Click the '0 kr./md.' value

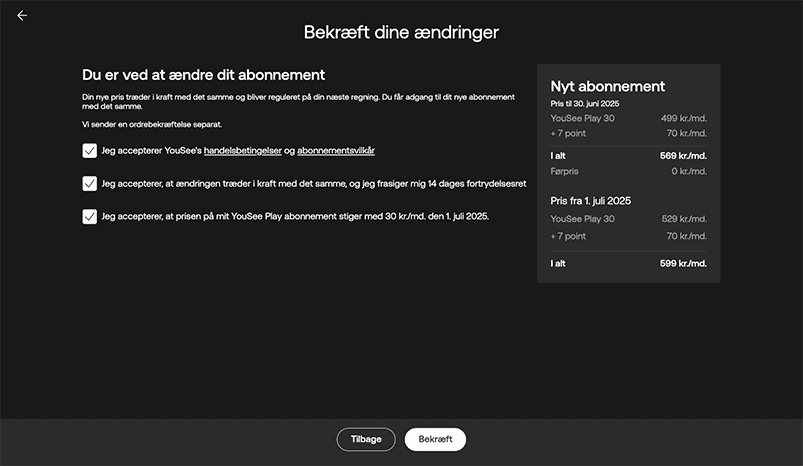coord(689,171)
